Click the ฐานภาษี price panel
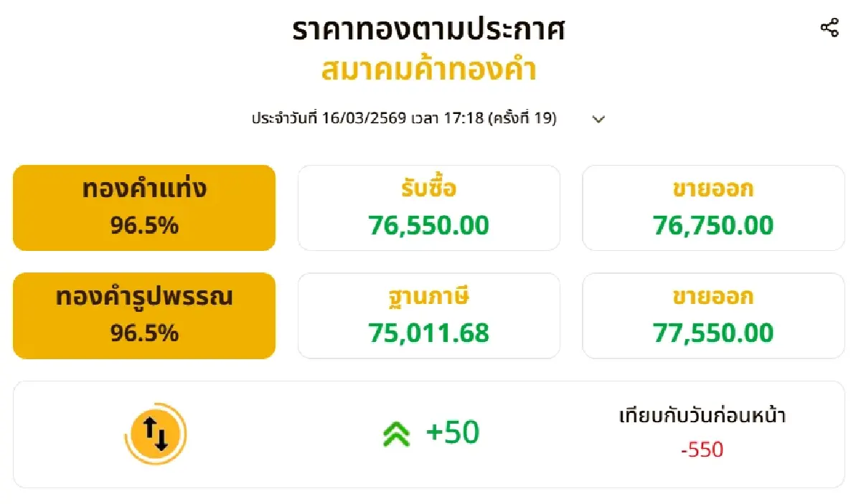Screen dimensions: 861x504 click(428, 314)
